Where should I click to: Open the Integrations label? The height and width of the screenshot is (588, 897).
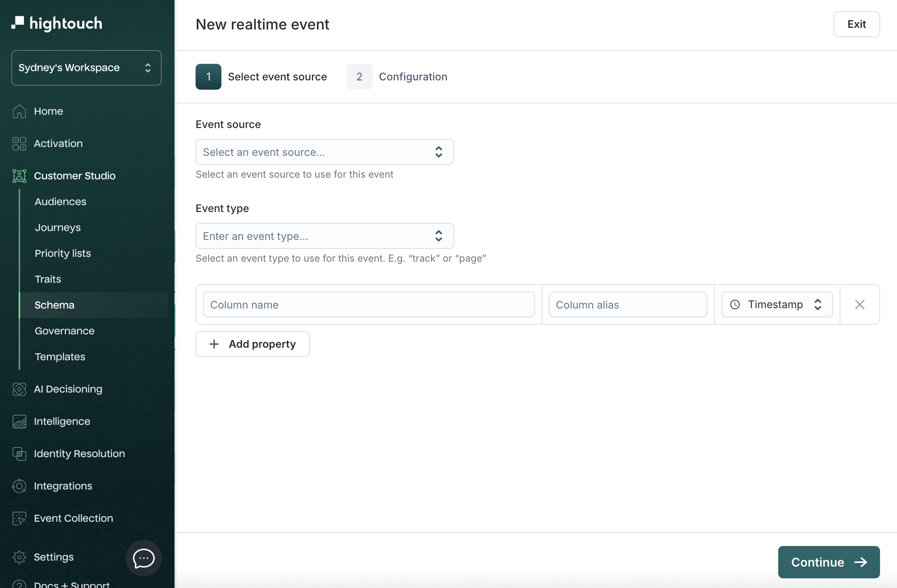click(x=63, y=486)
